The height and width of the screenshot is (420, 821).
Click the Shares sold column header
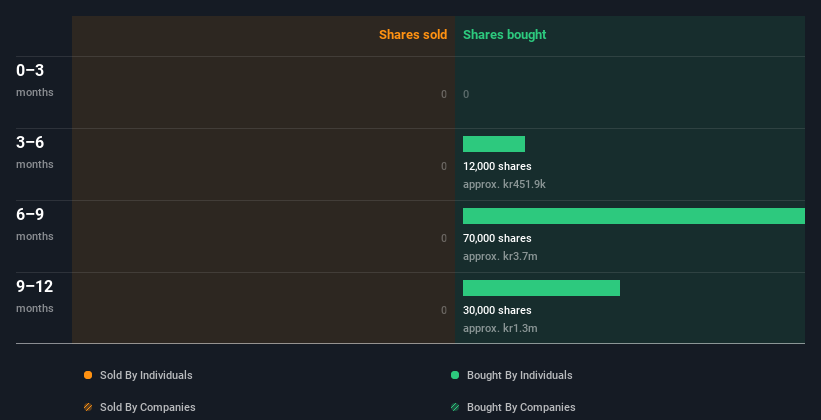point(413,35)
